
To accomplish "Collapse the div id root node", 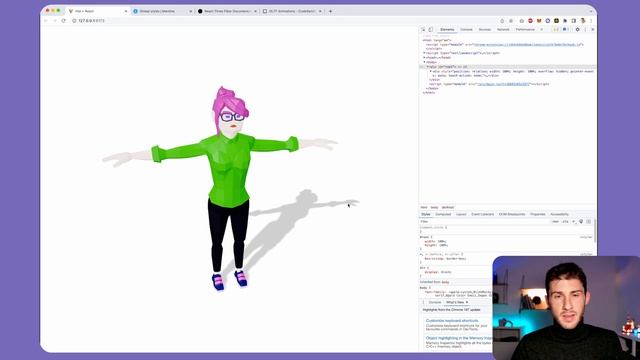I will click(x=428, y=67).
